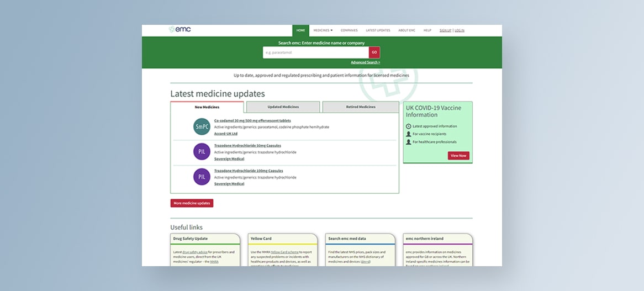Click the Sign Up link
Image resolution: width=644 pixels, height=291 pixels.
tap(445, 30)
